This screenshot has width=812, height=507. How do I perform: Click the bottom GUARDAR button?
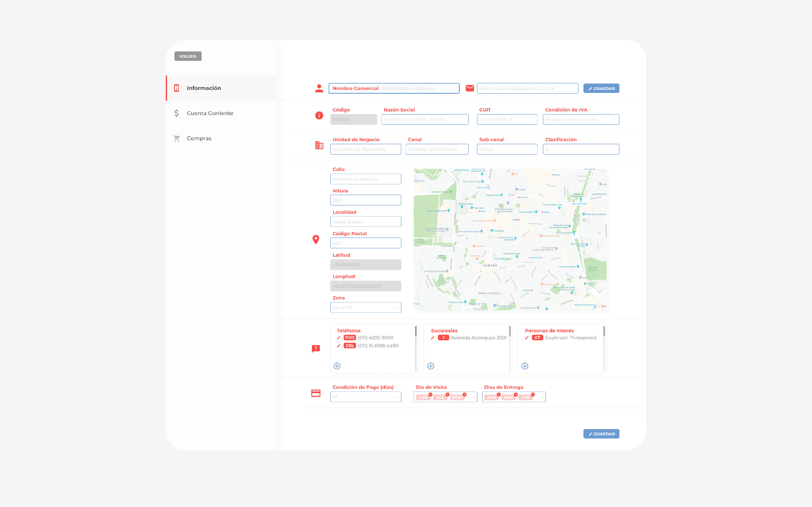601,433
